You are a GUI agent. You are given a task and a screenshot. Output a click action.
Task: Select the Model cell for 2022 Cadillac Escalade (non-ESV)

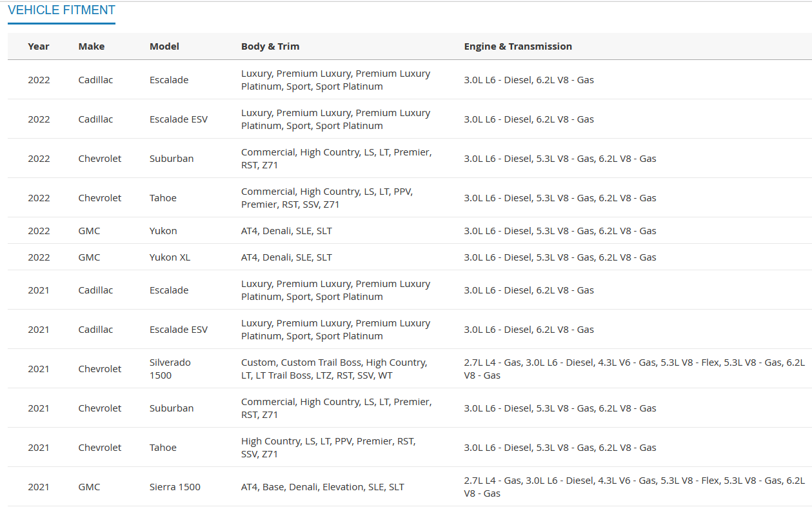pos(169,80)
